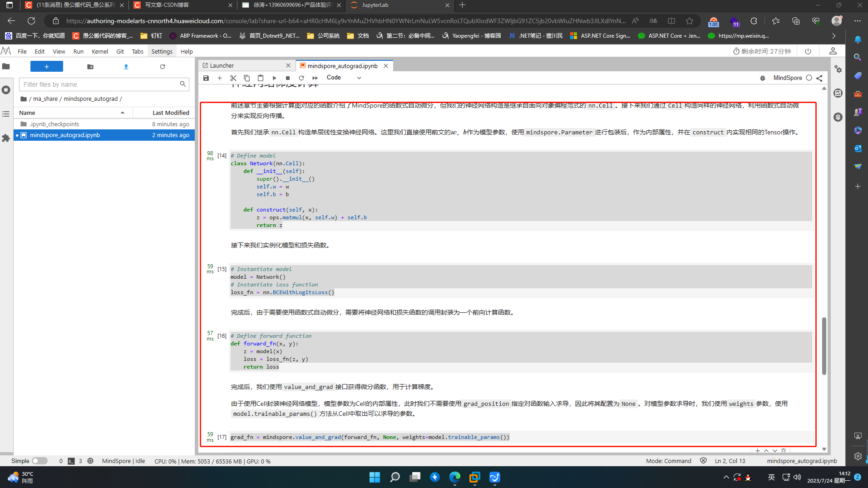The width and height of the screenshot is (868, 488).
Task: Open the Edit menu
Action: point(39,51)
